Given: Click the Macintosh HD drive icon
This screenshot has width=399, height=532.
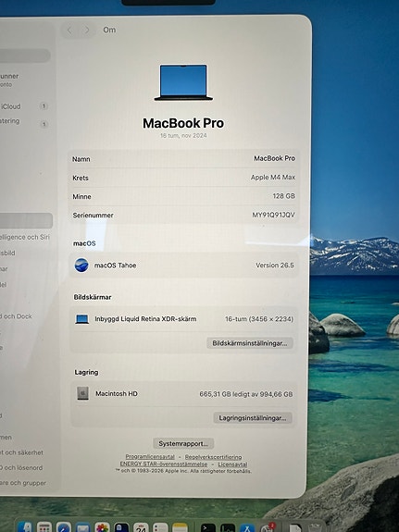Looking at the screenshot, I should coord(82,393).
